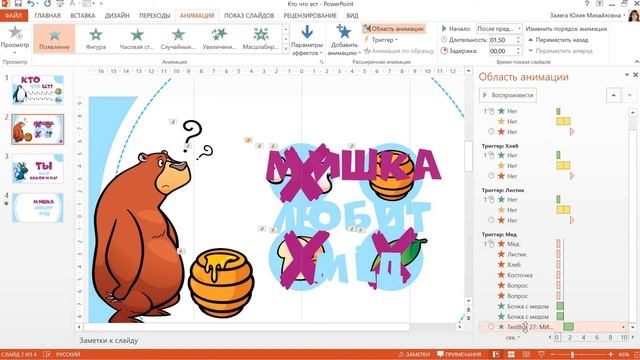Screen dimensions: 640x360
Task: Click the move-up arrow in animation pane
Action: 613,95
